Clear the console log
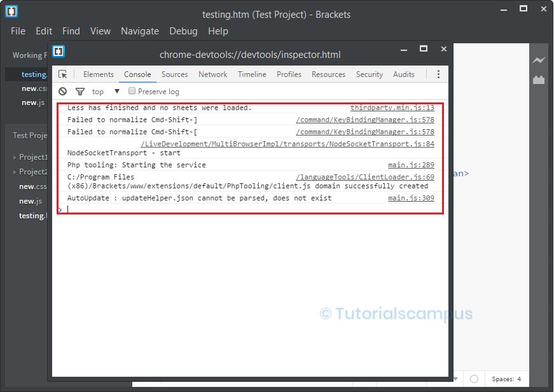554x392 pixels. click(62, 92)
